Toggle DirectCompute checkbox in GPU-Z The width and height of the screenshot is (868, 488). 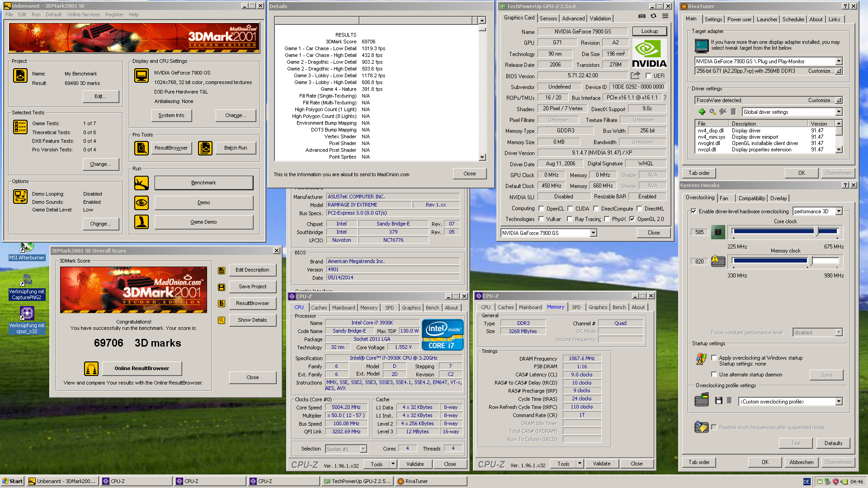pyautogui.click(x=596, y=209)
